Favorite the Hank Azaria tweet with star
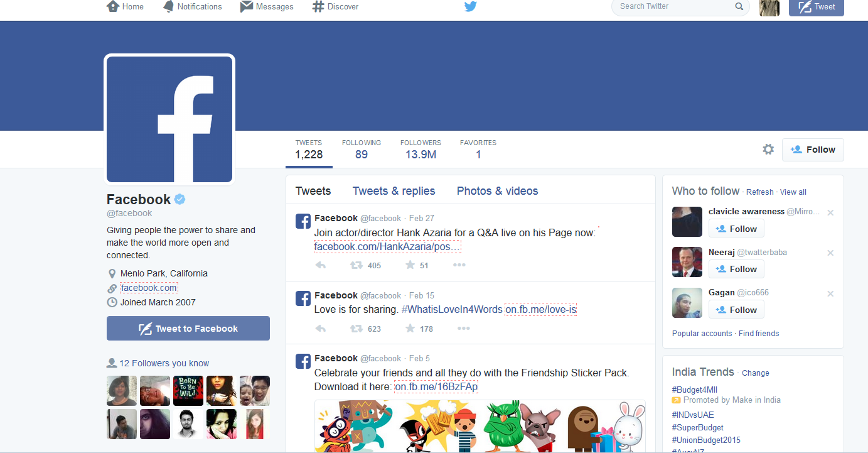868x453 pixels. point(410,265)
